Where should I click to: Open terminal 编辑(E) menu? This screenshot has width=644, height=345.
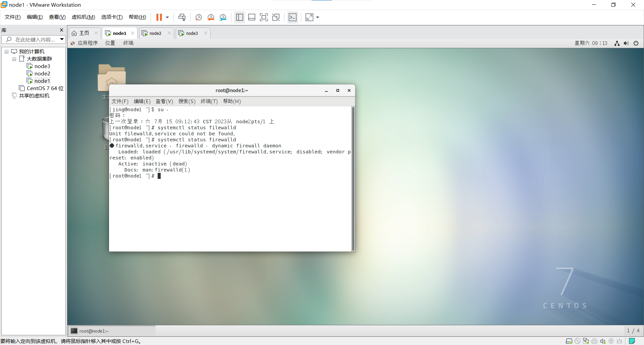coord(142,101)
